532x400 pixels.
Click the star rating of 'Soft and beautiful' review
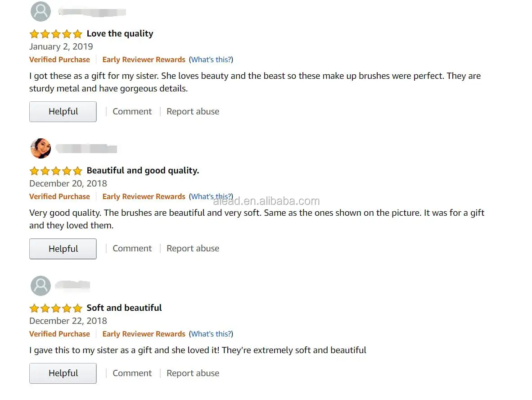coord(56,308)
